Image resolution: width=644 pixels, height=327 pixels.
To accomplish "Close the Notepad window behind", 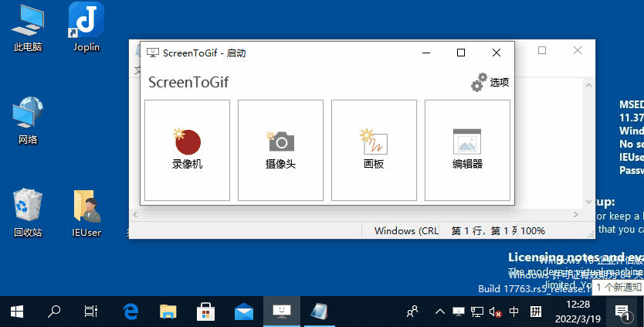I will (x=578, y=50).
